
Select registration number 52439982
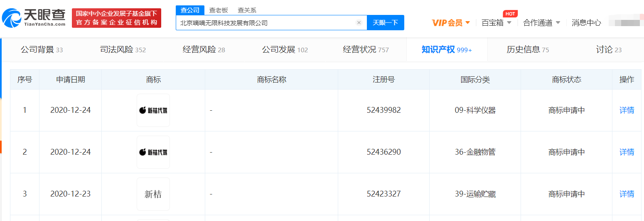click(384, 110)
